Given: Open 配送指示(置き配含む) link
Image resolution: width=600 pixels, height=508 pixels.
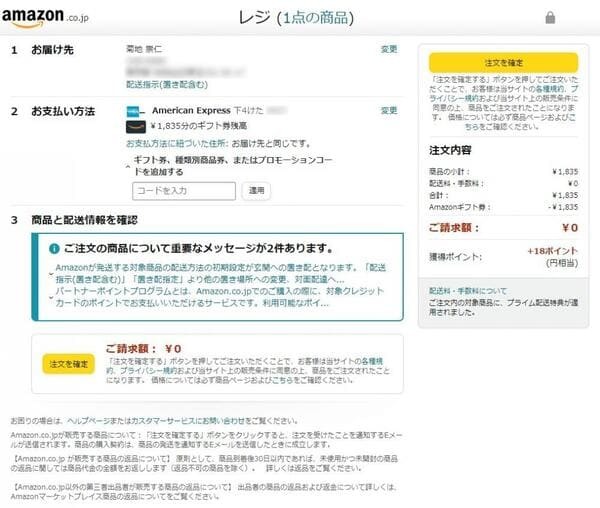Looking at the screenshot, I should [167, 84].
